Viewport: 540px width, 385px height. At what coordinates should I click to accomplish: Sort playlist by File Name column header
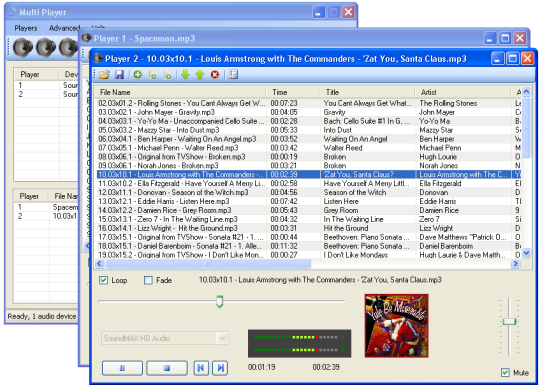tap(180, 92)
